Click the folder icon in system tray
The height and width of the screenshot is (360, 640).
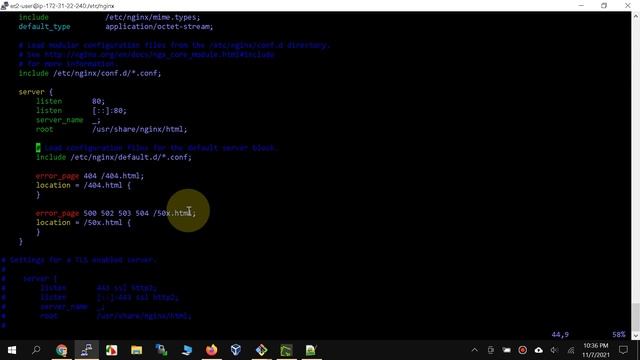coord(507,350)
